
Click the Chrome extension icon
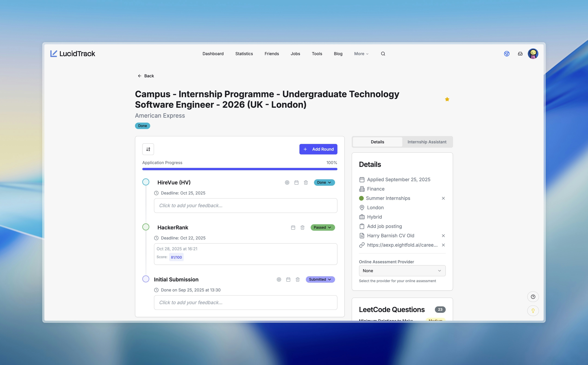pyautogui.click(x=507, y=54)
